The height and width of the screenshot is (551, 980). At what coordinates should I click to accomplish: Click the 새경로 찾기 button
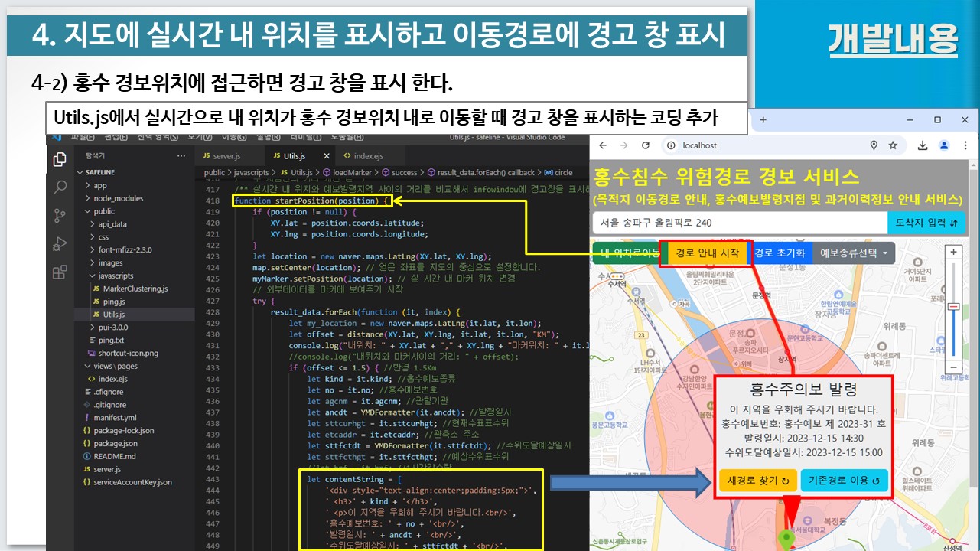point(757,481)
